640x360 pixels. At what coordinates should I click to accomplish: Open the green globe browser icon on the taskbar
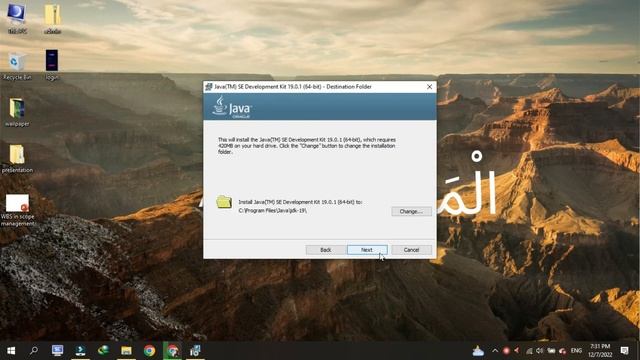103,351
